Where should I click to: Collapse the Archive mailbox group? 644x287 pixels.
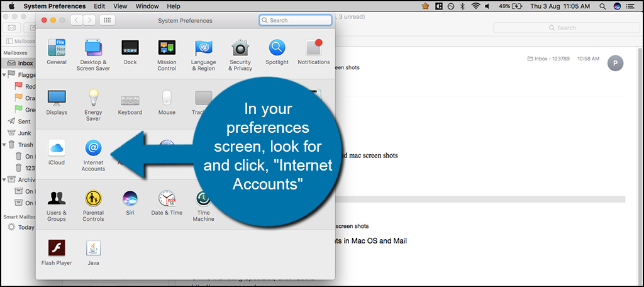[4, 179]
